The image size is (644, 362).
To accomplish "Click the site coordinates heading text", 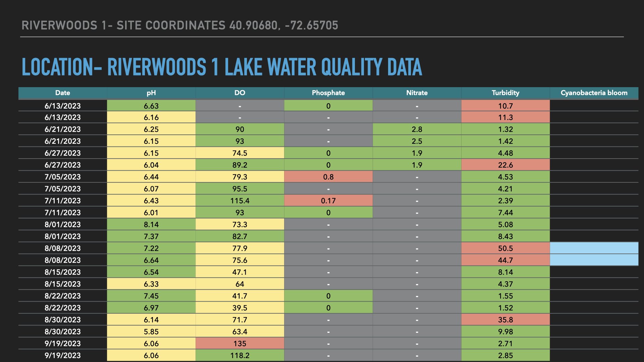I will [x=180, y=25].
